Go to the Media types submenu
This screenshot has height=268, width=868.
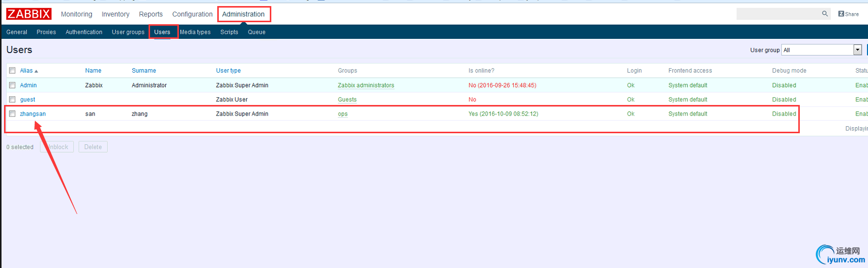[195, 32]
